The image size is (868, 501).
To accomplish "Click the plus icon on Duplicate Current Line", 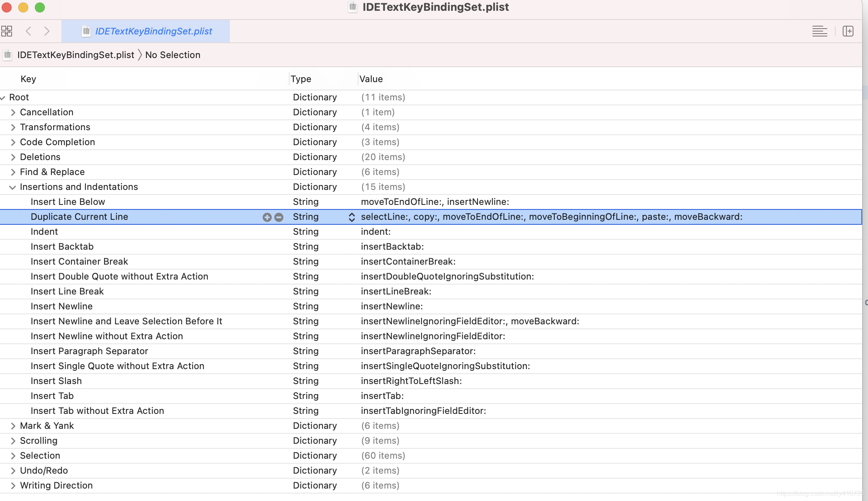I will (x=267, y=217).
